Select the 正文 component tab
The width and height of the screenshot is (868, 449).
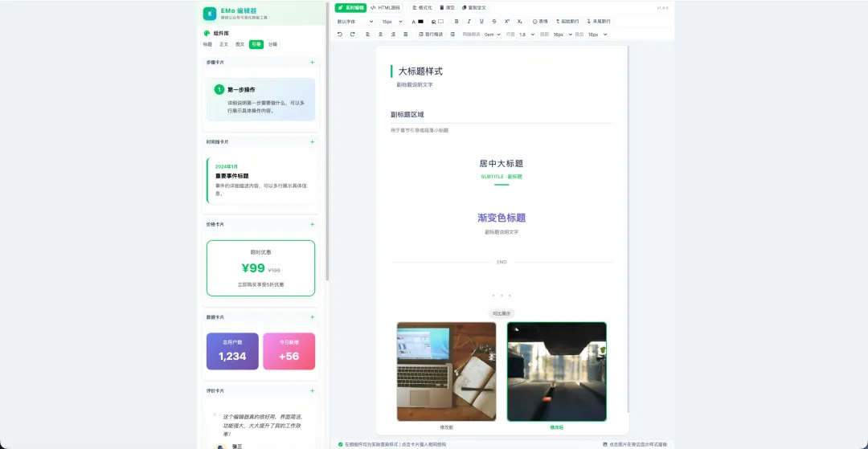[x=223, y=44]
